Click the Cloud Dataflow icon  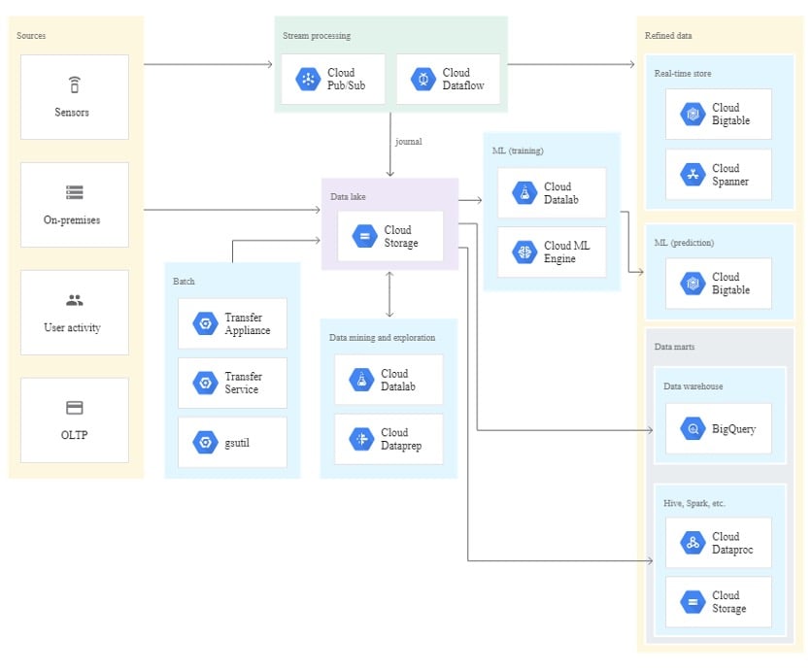(x=424, y=79)
